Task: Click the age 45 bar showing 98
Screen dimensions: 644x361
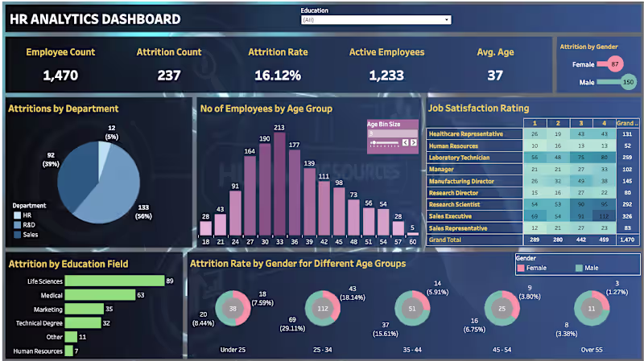Action: pos(339,211)
